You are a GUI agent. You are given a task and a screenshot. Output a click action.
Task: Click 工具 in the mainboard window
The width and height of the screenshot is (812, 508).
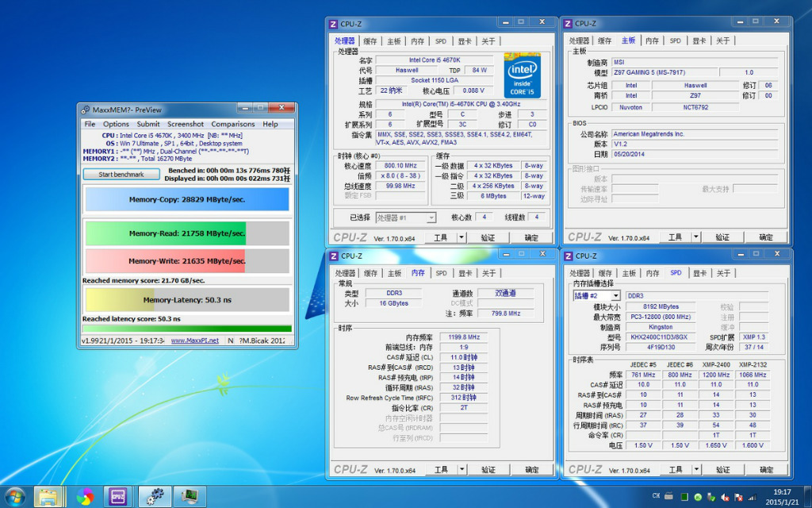(x=676, y=237)
